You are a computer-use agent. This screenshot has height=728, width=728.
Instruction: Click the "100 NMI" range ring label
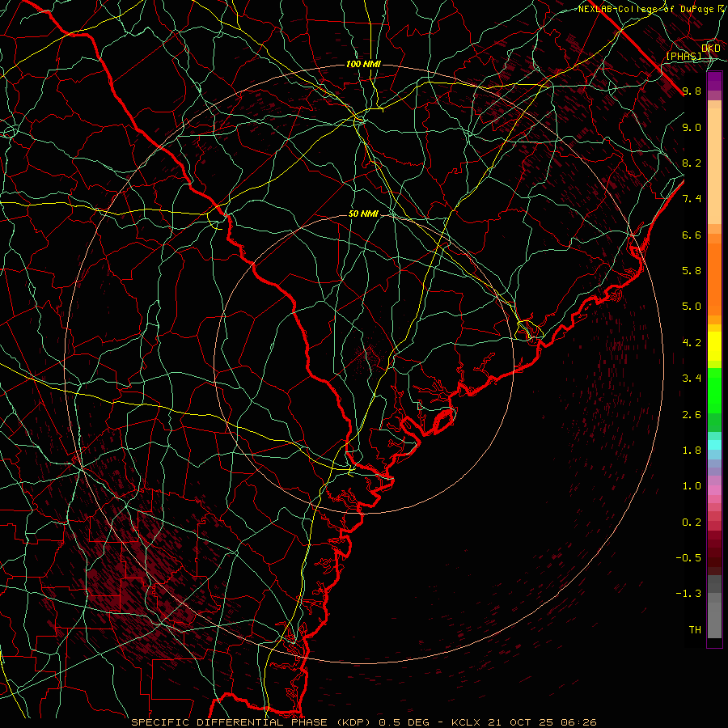pos(363,64)
